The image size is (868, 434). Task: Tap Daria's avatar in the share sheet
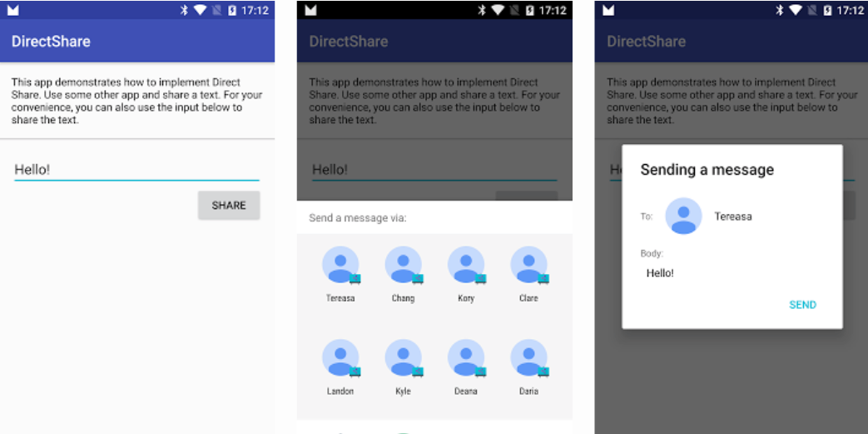[528, 358]
